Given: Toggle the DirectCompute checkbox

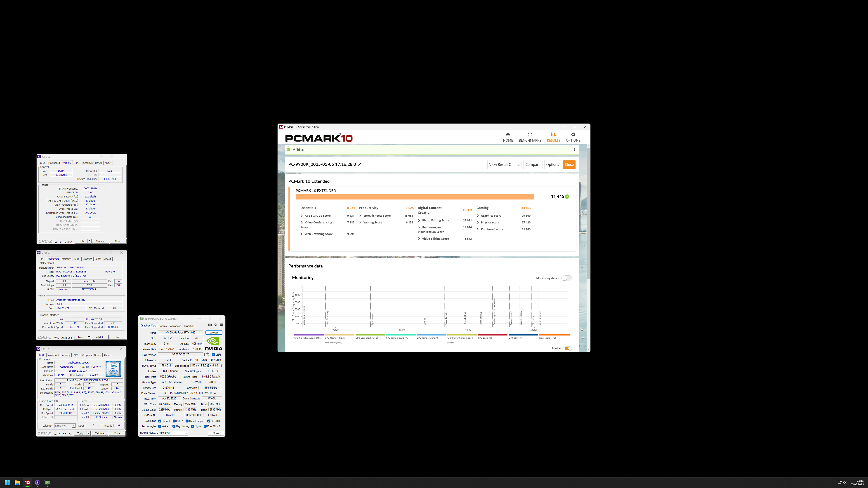Looking at the screenshot, I should pos(187,421).
